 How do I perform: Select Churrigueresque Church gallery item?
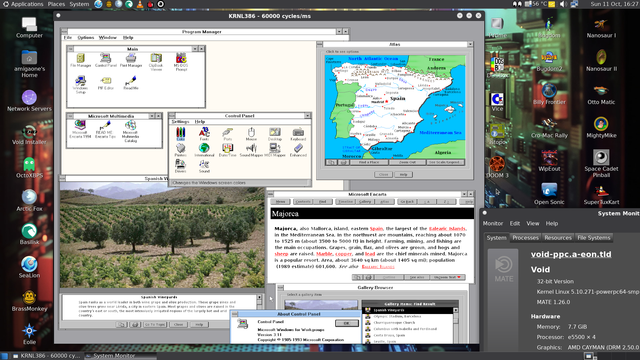click(408, 322)
